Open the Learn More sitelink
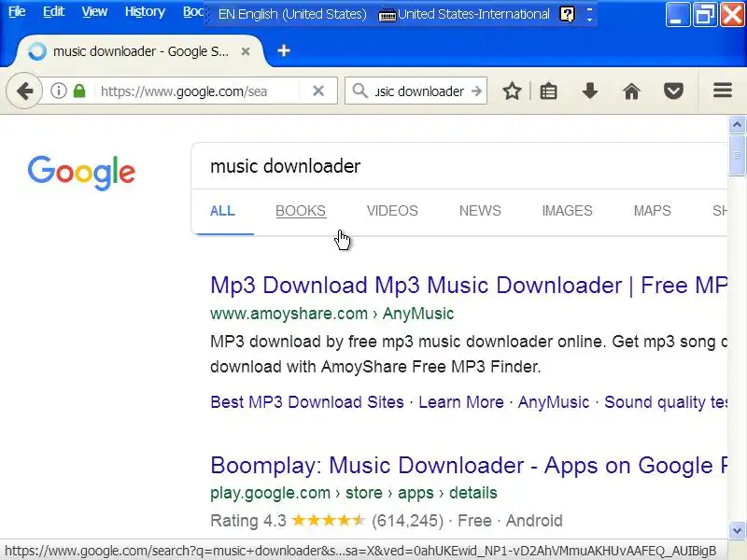This screenshot has width=747, height=560. coord(460,402)
